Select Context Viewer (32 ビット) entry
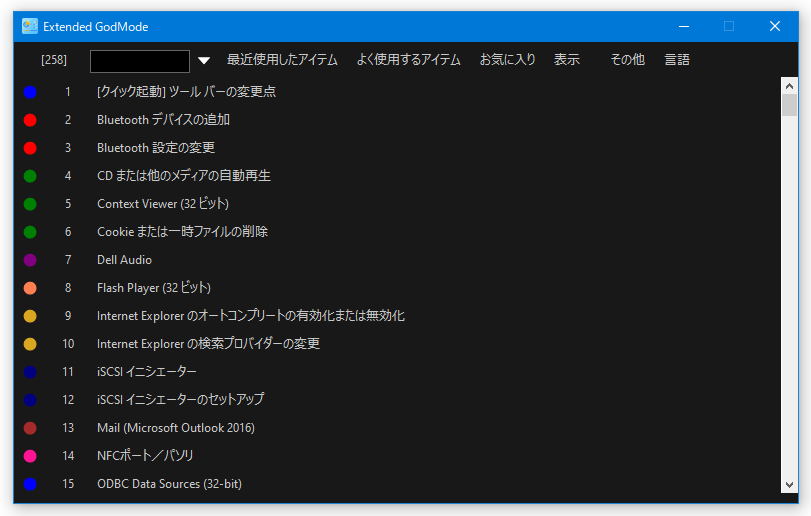Viewport: 811px width, 516px height. pyautogui.click(x=163, y=204)
